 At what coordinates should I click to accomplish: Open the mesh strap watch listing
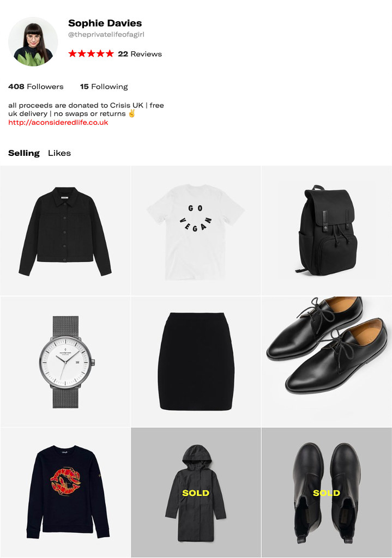coord(65,362)
